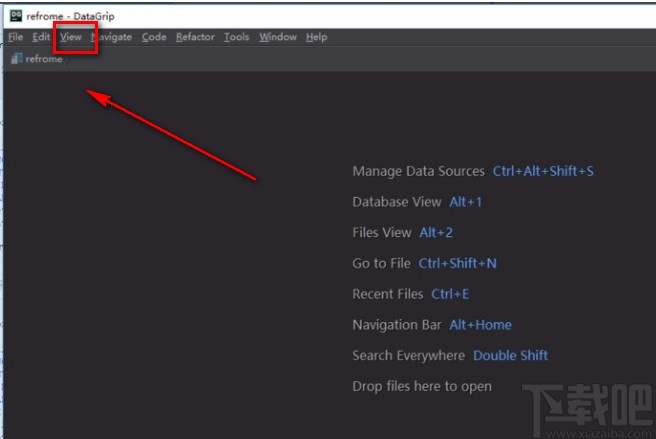This screenshot has width=656, height=439.
Task: Open the View menu
Action: tap(71, 37)
